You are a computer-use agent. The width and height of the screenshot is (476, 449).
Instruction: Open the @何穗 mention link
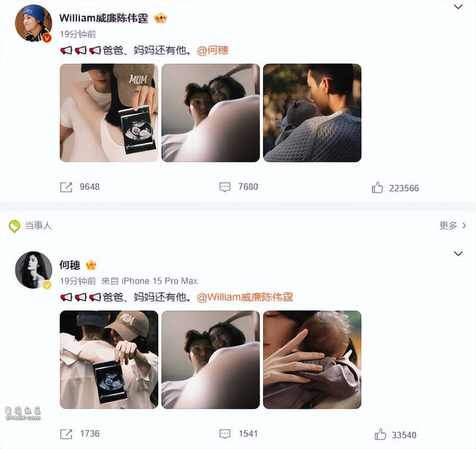[x=212, y=50]
